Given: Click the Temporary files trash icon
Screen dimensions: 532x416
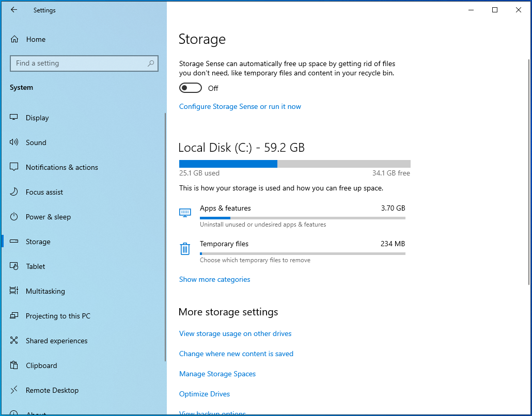Looking at the screenshot, I should coord(185,249).
